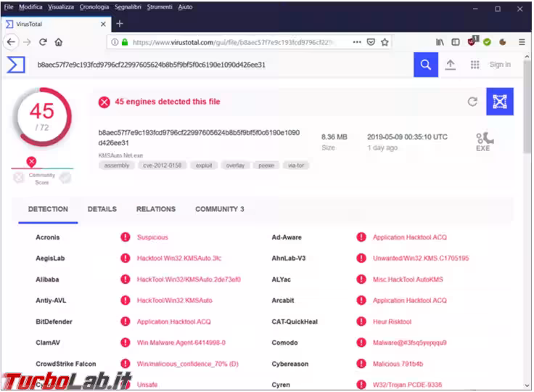Open the apps grid icon

475,65
